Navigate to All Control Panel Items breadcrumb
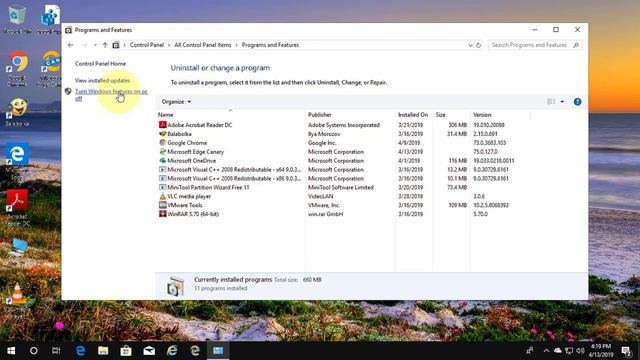The image size is (640, 360). [x=203, y=45]
